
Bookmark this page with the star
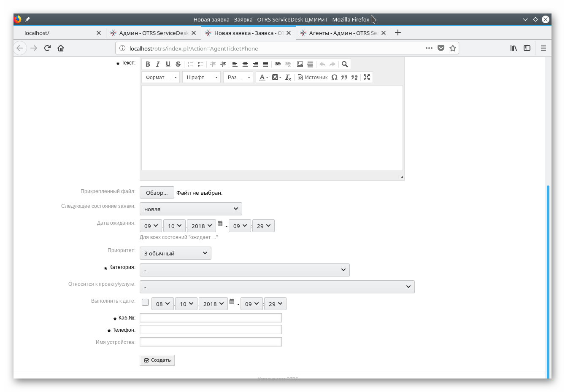pos(453,48)
